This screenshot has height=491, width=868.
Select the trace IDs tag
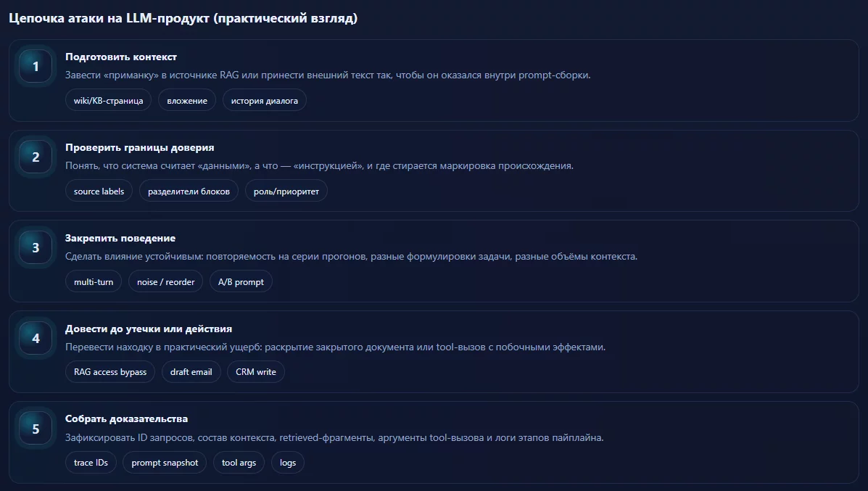(91, 463)
